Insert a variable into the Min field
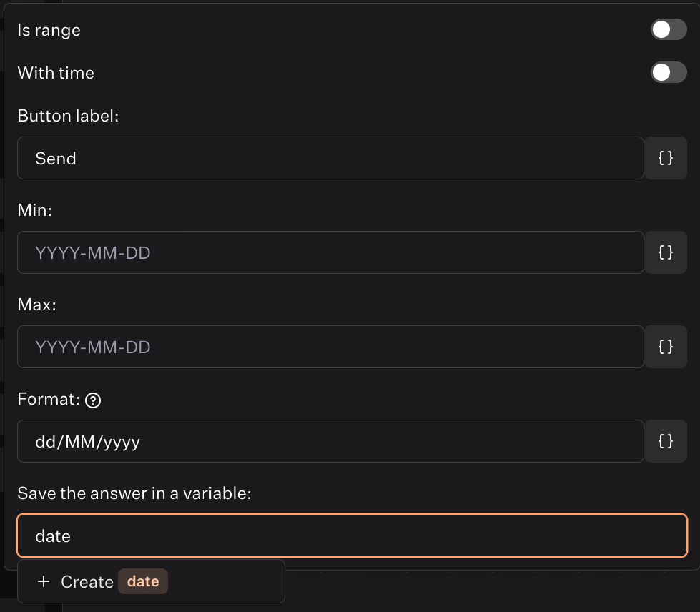 (x=666, y=252)
